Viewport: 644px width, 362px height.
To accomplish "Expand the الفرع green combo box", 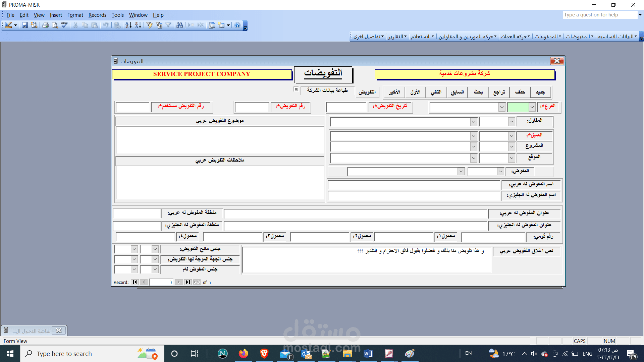I will click(532, 107).
